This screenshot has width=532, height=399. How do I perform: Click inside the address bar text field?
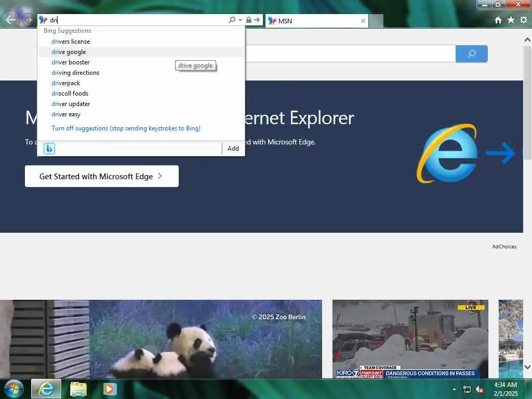point(137,20)
